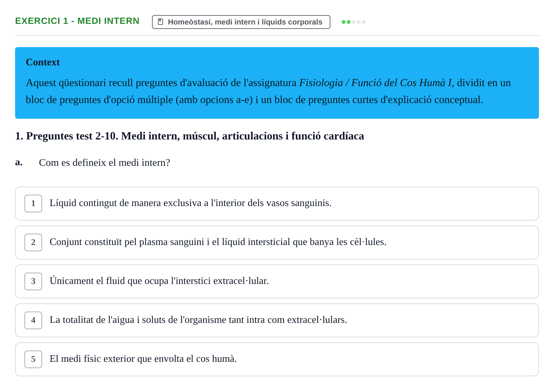Click the EXERCICI 1 - MEDI INTERN heading
The image size is (554, 392).
(x=77, y=21)
